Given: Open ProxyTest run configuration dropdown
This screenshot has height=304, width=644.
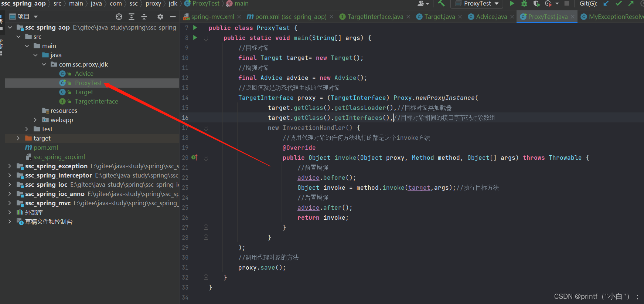Looking at the screenshot, I should click(x=477, y=3).
